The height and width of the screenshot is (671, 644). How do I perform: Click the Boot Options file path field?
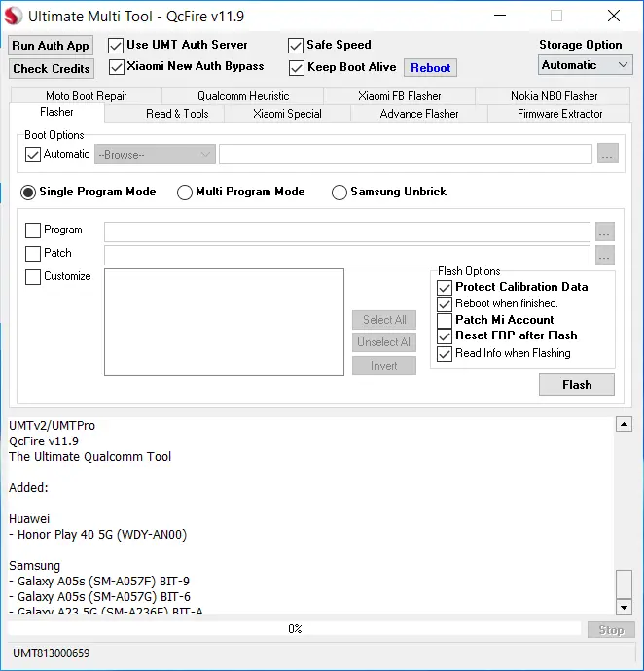click(x=406, y=154)
